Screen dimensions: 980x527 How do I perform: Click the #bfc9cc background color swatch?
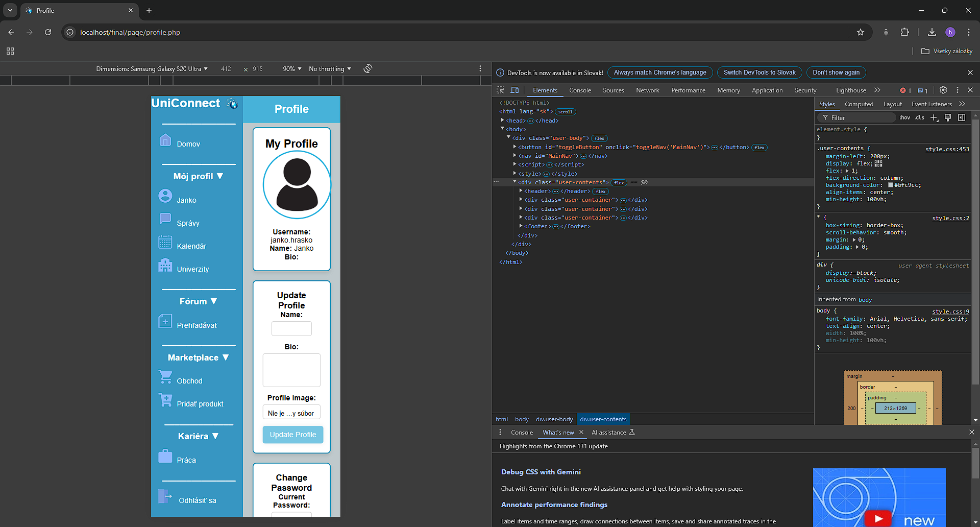tap(891, 185)
